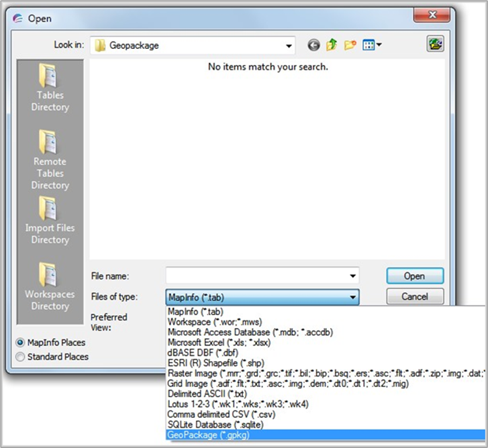
Task: Choose Delimited ASCII (*.txt) file type
Action: [326, 394]
